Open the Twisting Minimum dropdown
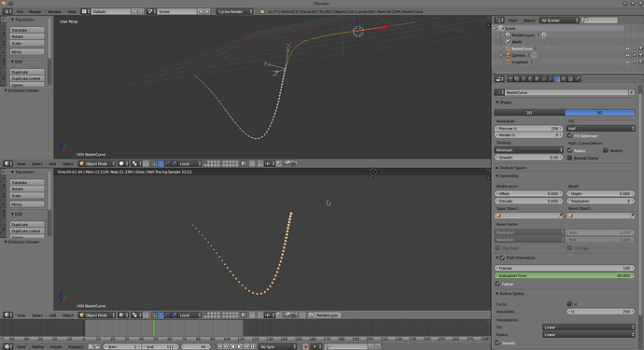 (x=528, y=150)
